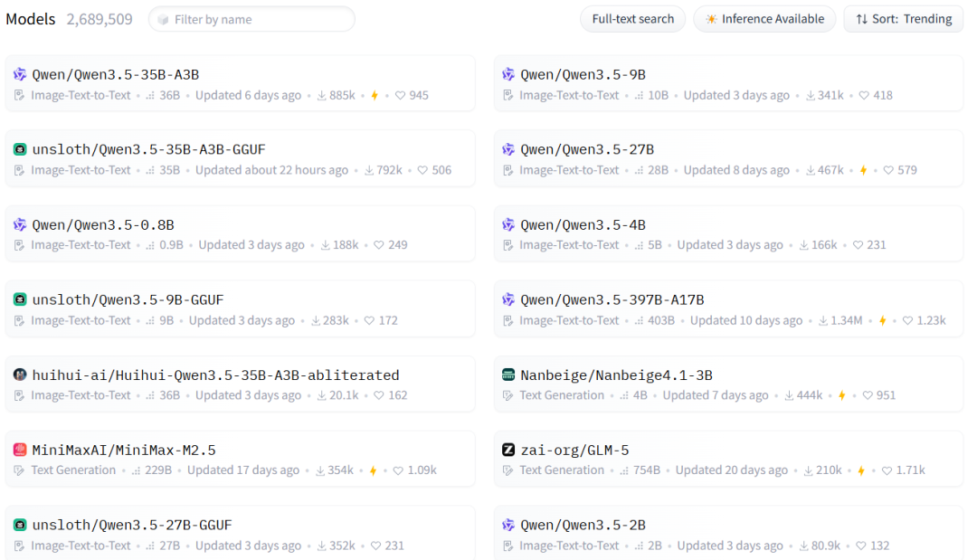977x560 pixels.
Task: Click the MiniMaxAI logo icon
Action: 20,451
